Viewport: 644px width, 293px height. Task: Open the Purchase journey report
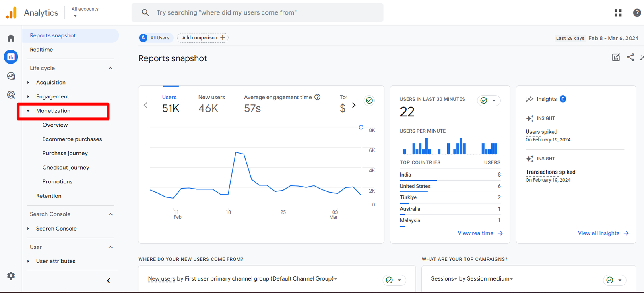pos(65,153)
